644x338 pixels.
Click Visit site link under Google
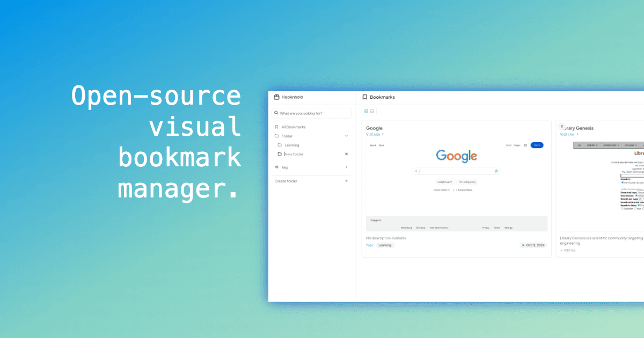[375, 134]
